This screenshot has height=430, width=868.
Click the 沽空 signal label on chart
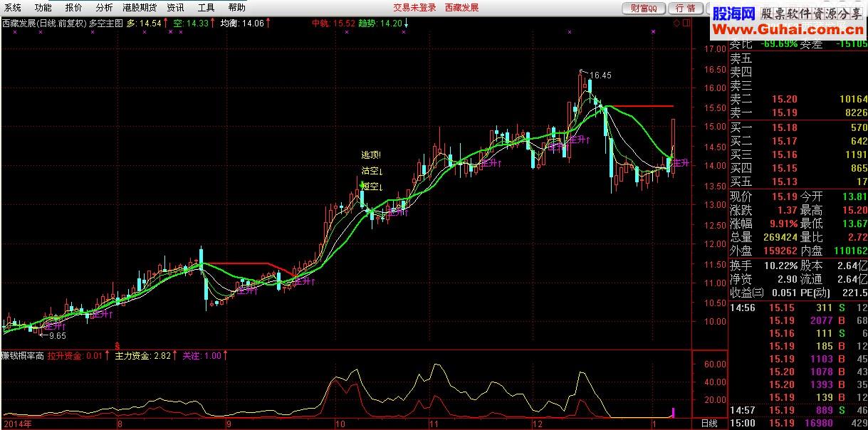pos(372,171)
